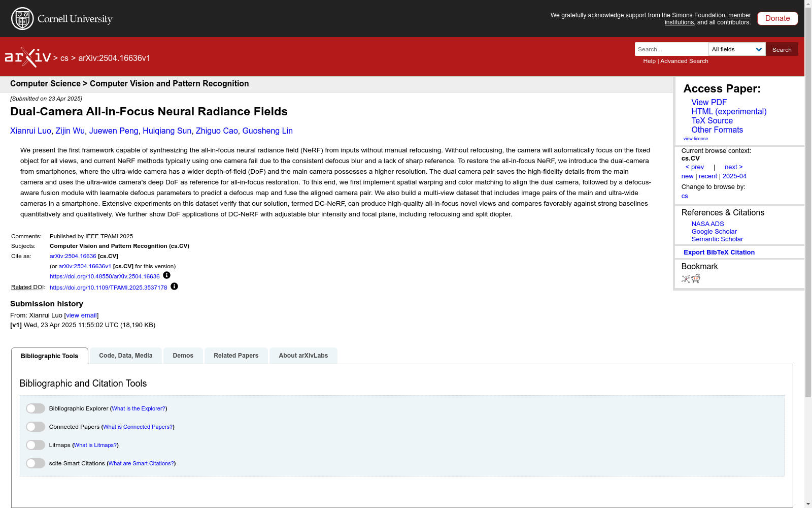Viewport: 812px width, 508px height.
Task: Open the recent cs.CV listings
Action: 708,176
